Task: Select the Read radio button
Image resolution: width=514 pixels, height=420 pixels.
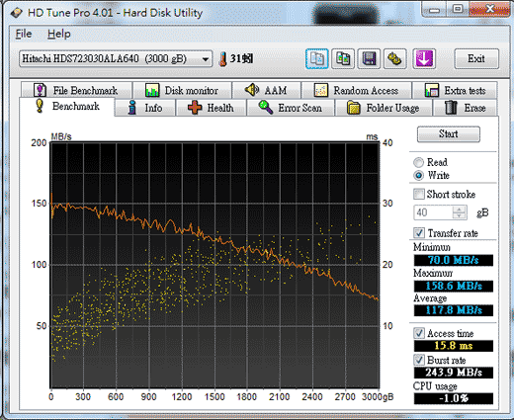Action: [418, 162]
